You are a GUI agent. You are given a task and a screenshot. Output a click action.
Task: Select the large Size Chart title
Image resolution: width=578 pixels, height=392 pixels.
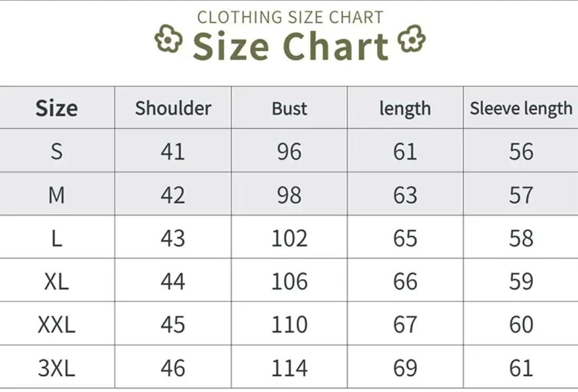(x=290, y=46)
